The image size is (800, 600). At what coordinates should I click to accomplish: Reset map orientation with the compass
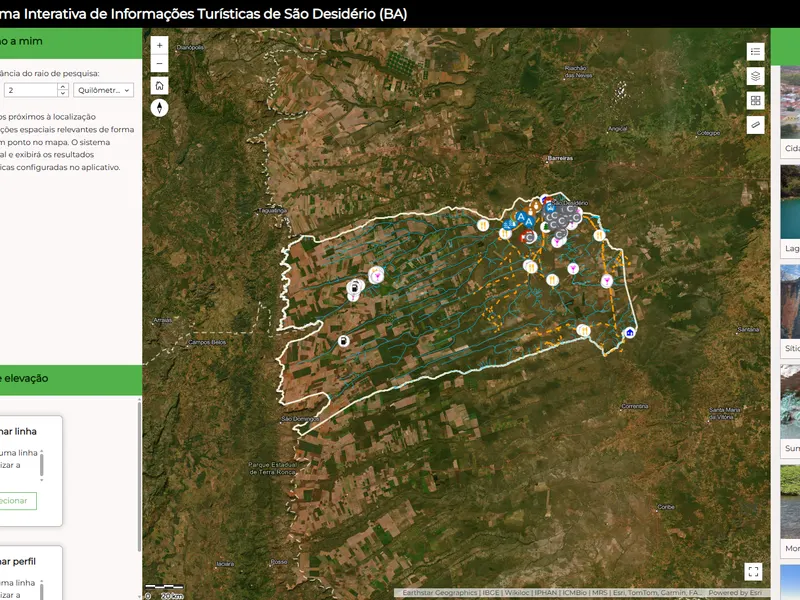(159, 108)
